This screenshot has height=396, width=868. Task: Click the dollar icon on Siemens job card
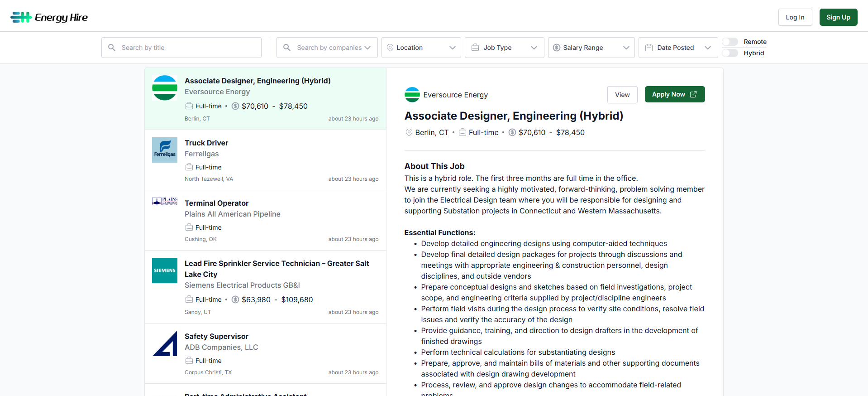point(235,299)
